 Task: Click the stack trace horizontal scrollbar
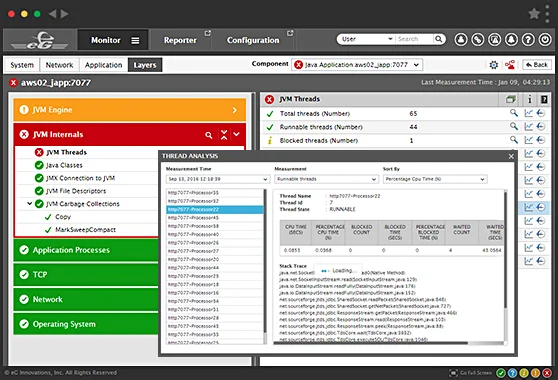tap(370, 343)
